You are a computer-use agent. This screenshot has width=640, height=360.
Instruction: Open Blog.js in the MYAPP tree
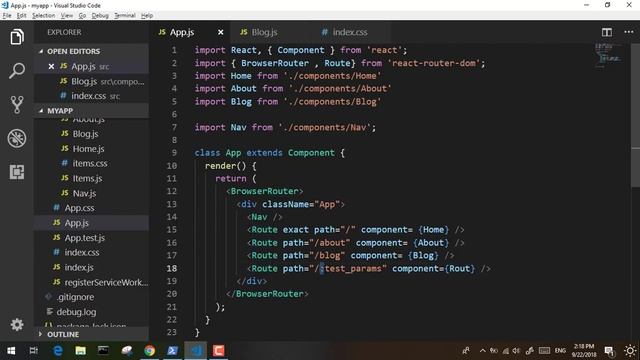91,134
